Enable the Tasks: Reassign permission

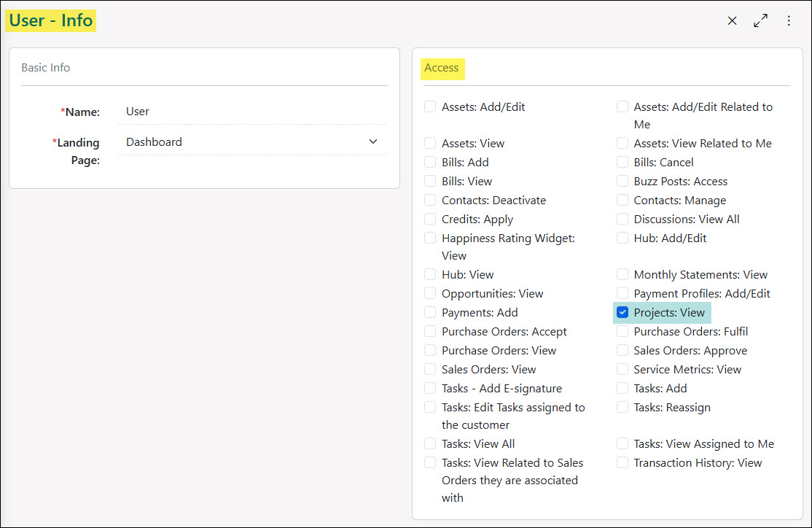pyautogui.click(x=622, y=407)
